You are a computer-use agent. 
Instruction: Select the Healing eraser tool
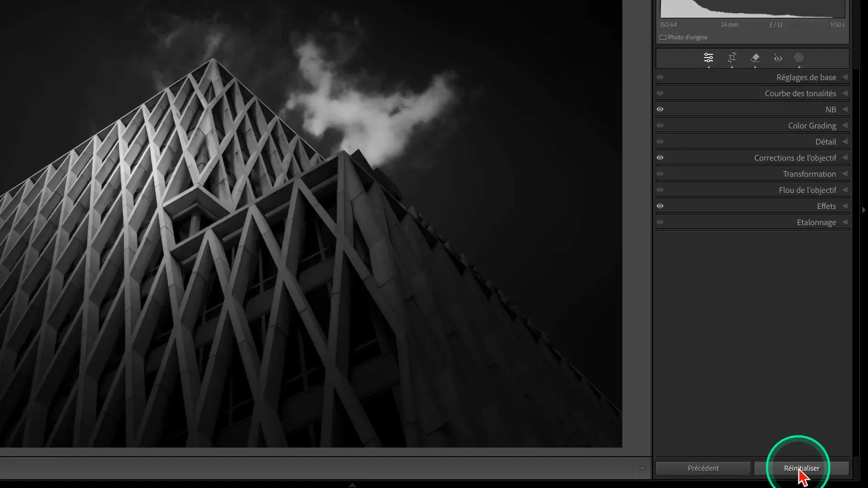click(755, 58)
